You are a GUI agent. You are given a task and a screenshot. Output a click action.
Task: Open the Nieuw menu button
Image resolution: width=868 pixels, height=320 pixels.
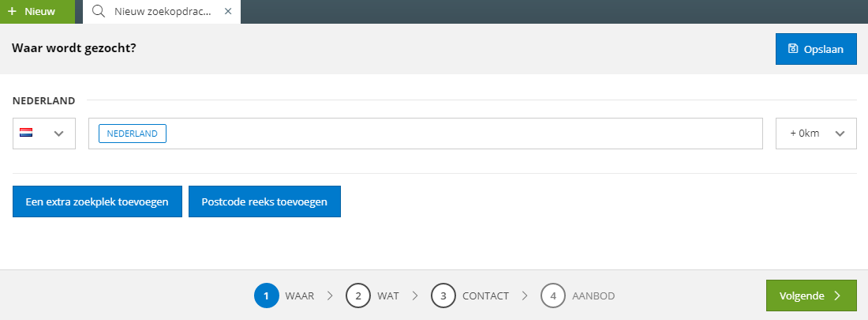37,12
